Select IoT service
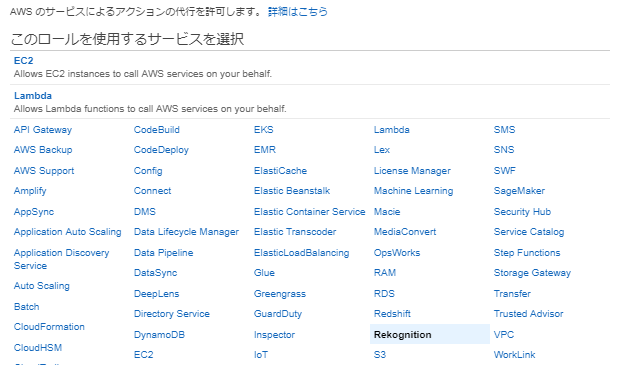 pos(261,355)
